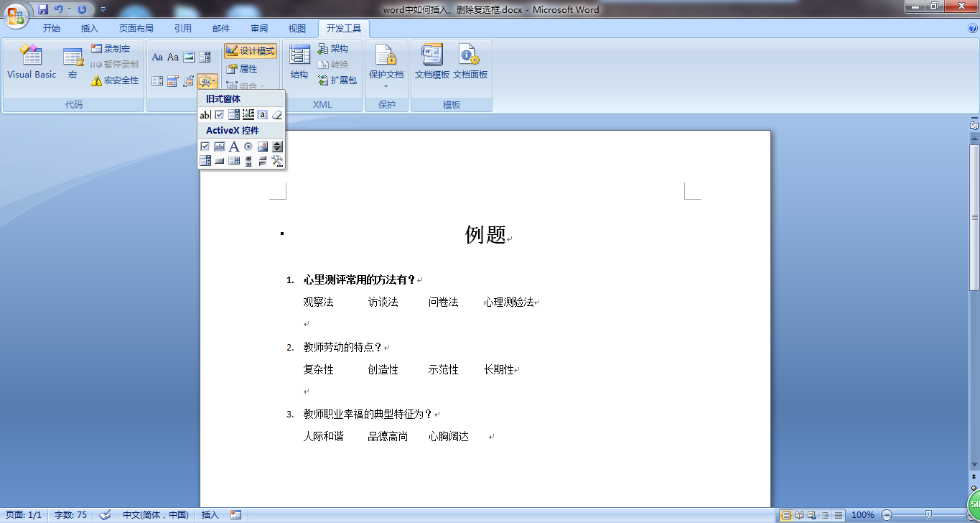Click the zoom out minus button
The height and width of the screenshot is (523, 980).
point(887,515)
